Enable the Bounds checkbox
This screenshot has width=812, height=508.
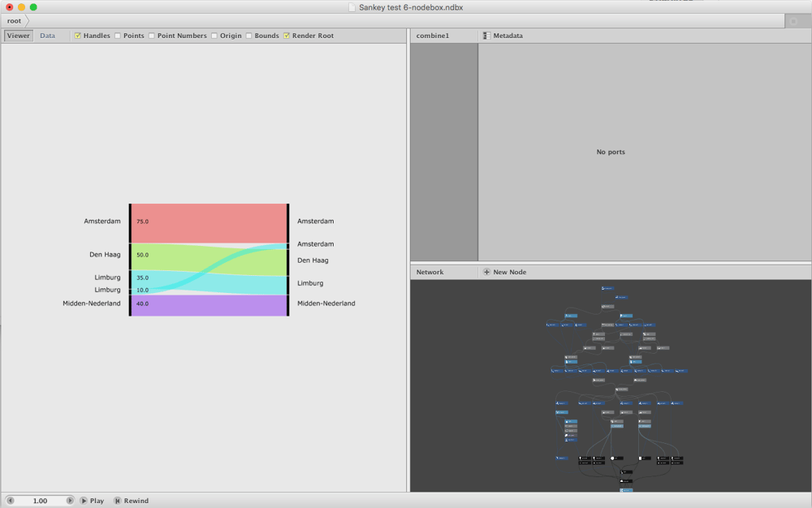coord(249,36)
